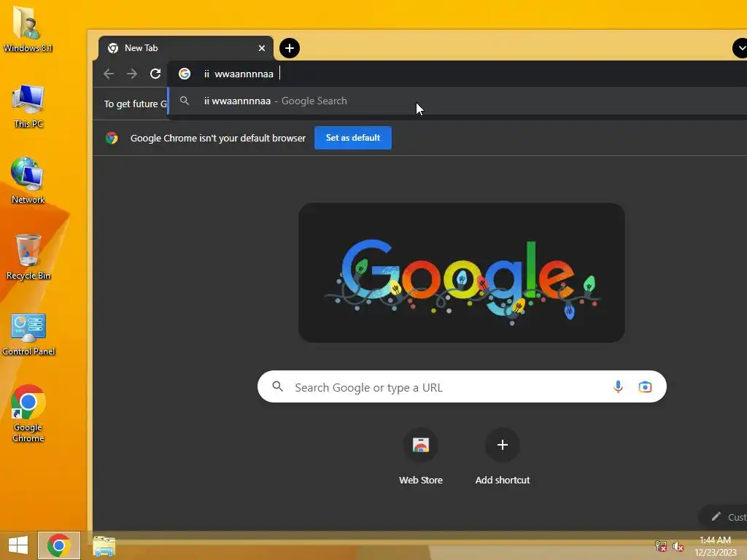The height and width of the screenshot is (560, 747).
Task: Click the Google G icon in address bar
Action: click(185, 74)
